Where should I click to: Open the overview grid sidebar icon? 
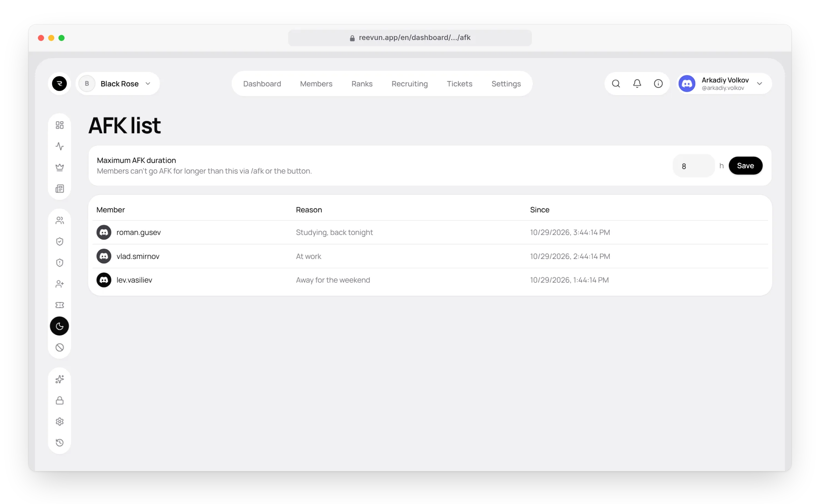[x=59, y=125]
